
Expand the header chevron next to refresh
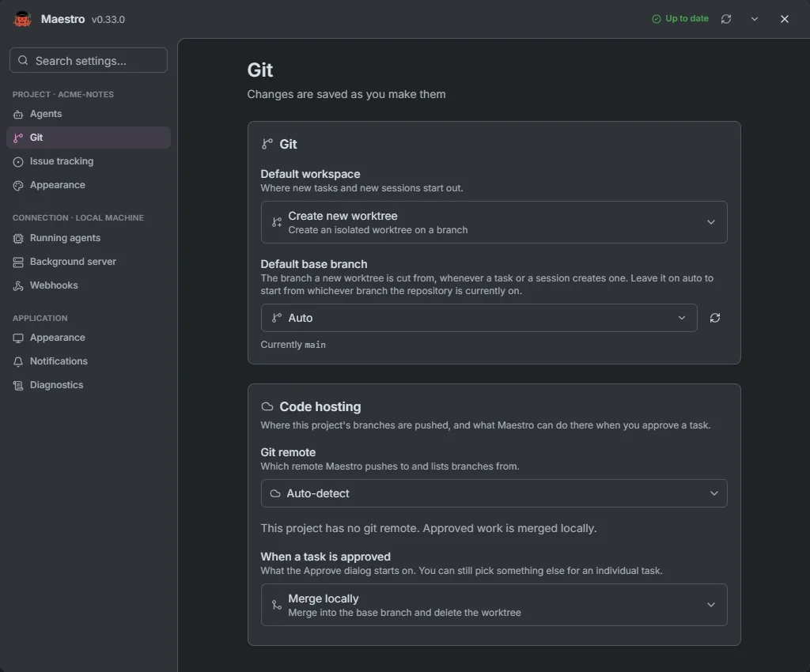pos(754,19)
